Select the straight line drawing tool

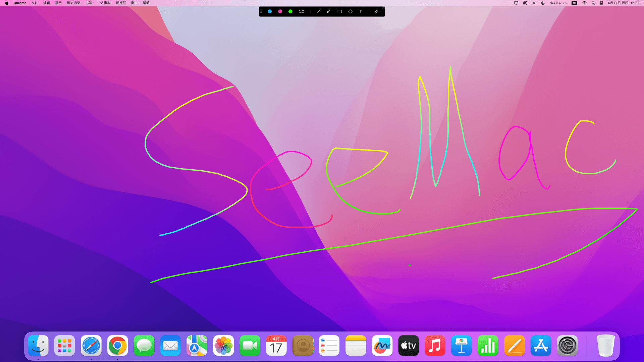319,11
